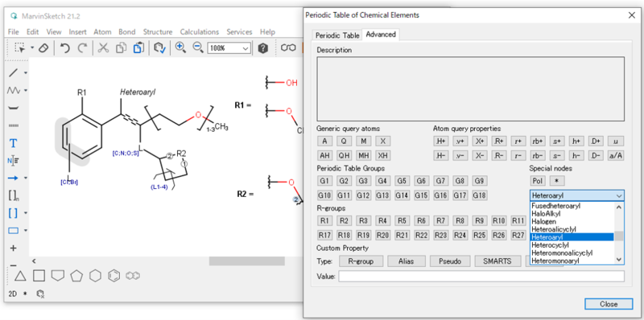Click the 2D mode status indicator

point(13,293)
